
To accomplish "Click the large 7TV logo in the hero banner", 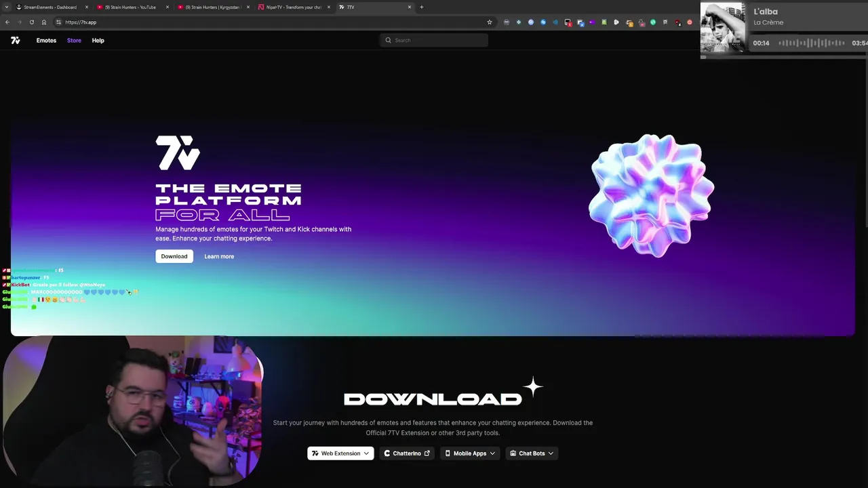I will point(178,152).
